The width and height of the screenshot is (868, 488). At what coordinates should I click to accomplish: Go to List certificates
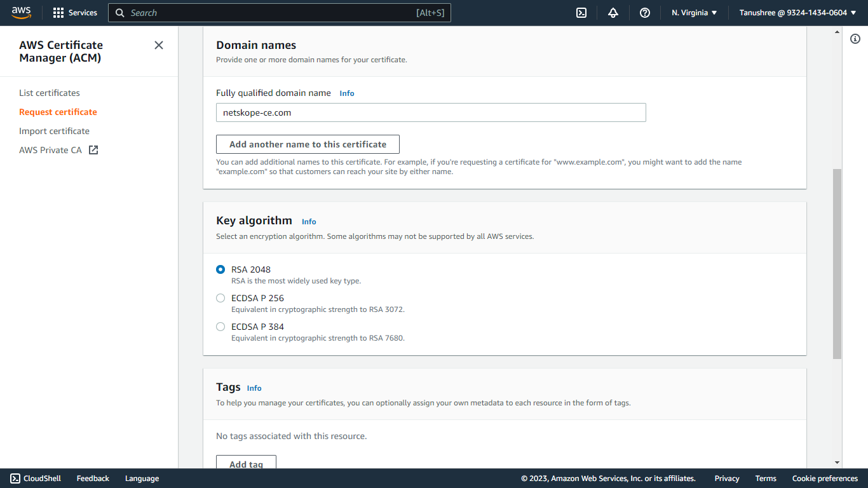point(50,93)
